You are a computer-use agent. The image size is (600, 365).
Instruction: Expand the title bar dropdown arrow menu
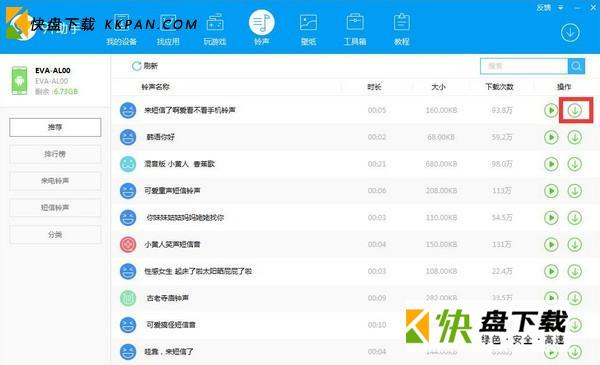tap(561, 8)
